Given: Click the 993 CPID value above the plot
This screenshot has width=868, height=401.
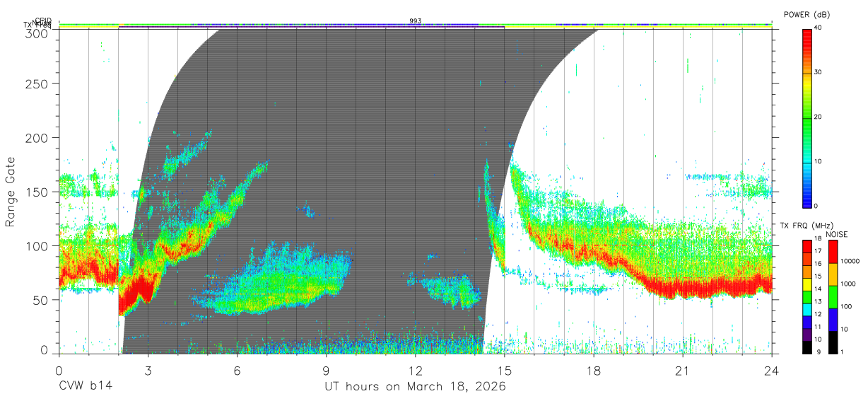Looking at the screenshot, I should (416, 21).
